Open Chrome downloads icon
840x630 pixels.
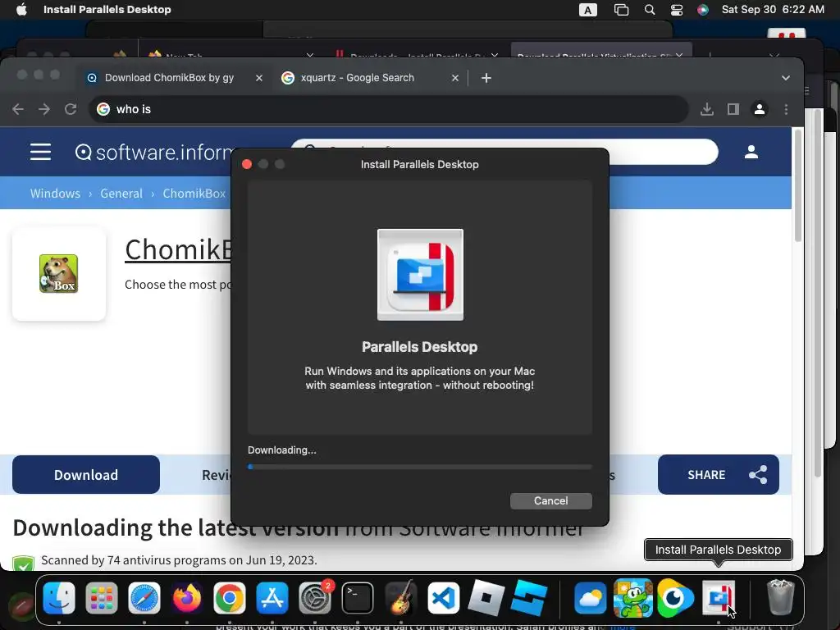(x=706, y=109)
